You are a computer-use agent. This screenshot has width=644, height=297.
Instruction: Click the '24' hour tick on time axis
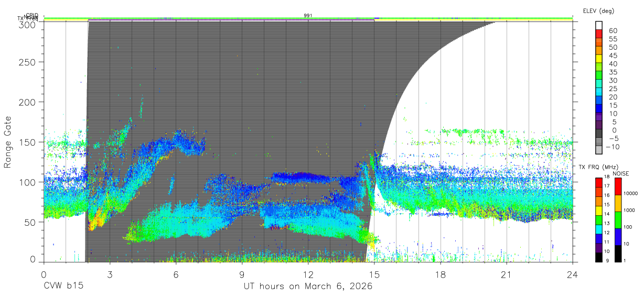573,274
